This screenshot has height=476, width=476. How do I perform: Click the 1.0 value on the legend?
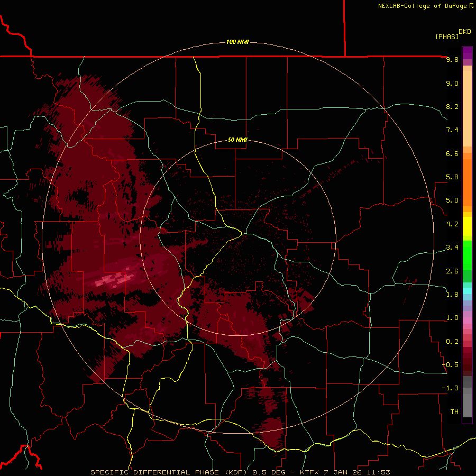point(452,318)
